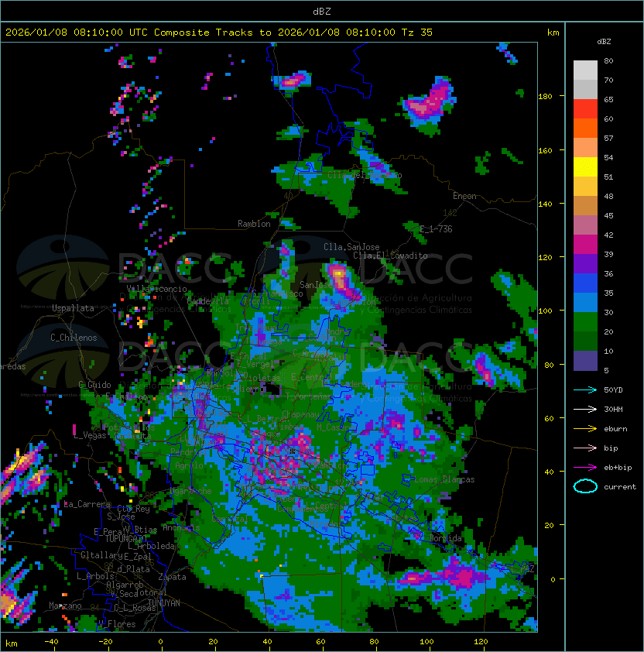Click the pink bip arrow icon
Viewport: 644px width, 652px height.
coord(585,448)
